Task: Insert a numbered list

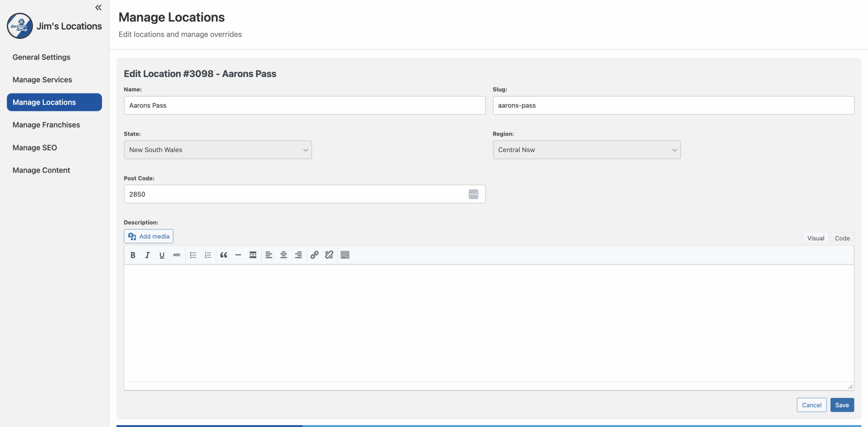Action: pos(208,255)
